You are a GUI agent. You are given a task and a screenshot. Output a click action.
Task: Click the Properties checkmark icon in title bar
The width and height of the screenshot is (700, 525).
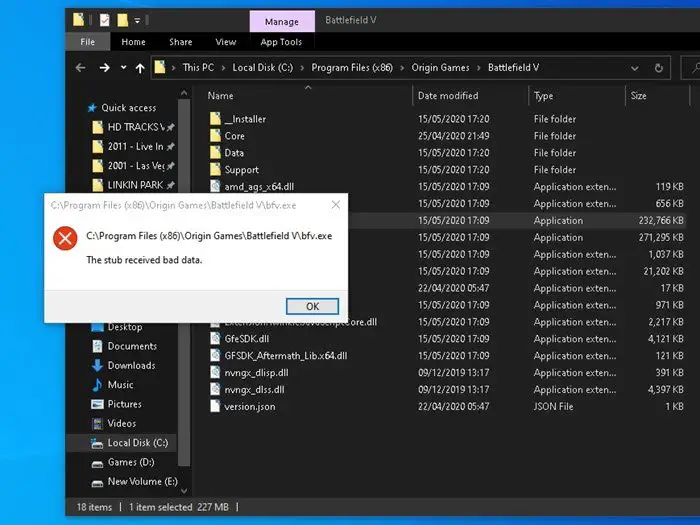(104, 20)
